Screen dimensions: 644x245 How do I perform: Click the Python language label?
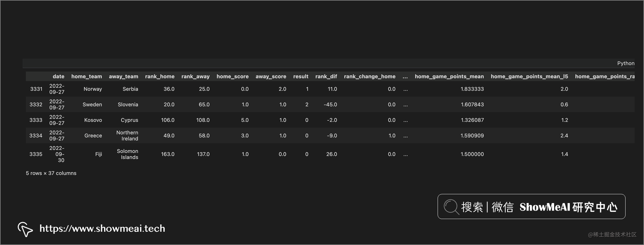pyautogui.click(x=626, y=63)
